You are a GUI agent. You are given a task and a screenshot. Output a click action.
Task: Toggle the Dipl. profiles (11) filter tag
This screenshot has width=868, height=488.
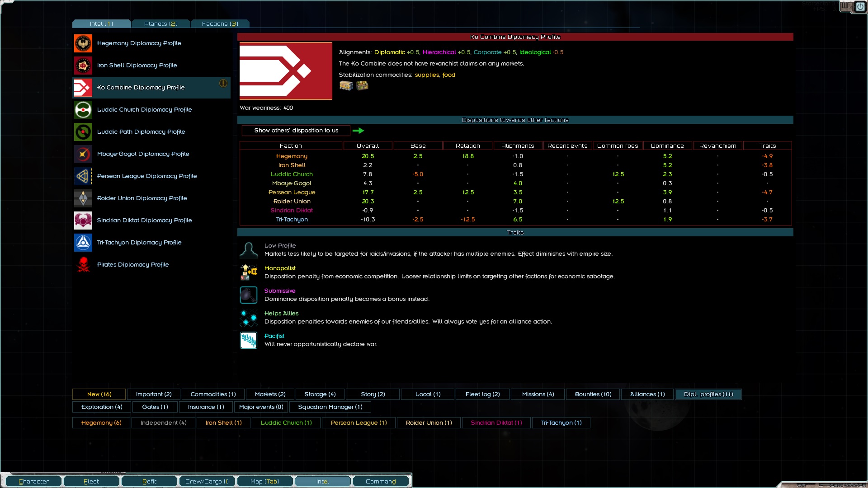click(708, 394)
